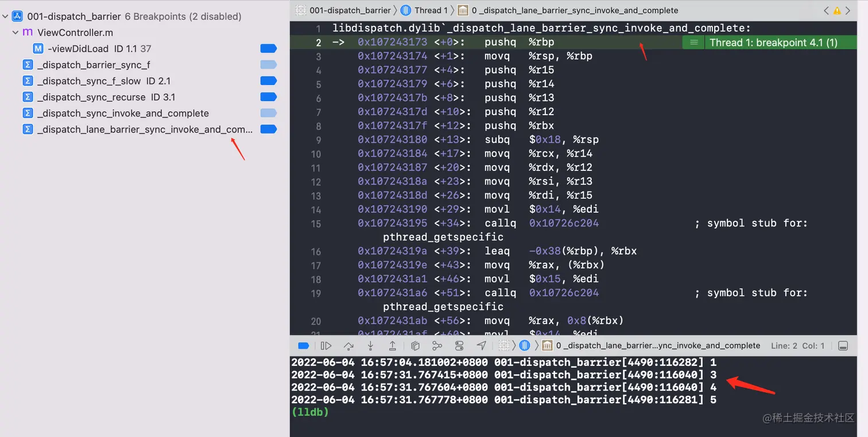Collapse the 001-dispatch_barrier breakpoint group

click(x=5, y=16)
